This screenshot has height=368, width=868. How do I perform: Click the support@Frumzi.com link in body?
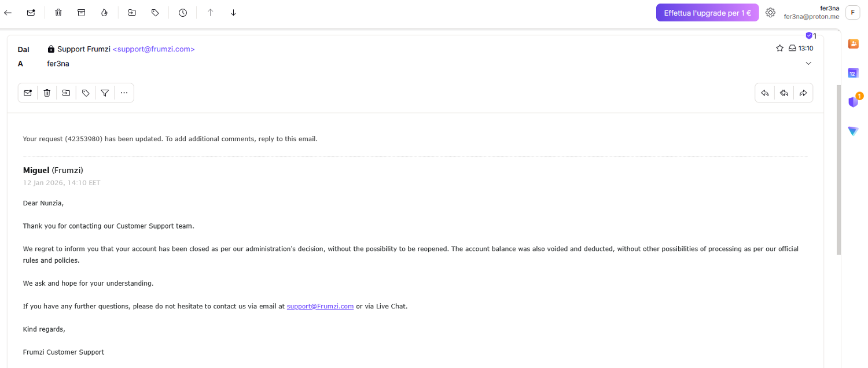[x=320, y=306]
